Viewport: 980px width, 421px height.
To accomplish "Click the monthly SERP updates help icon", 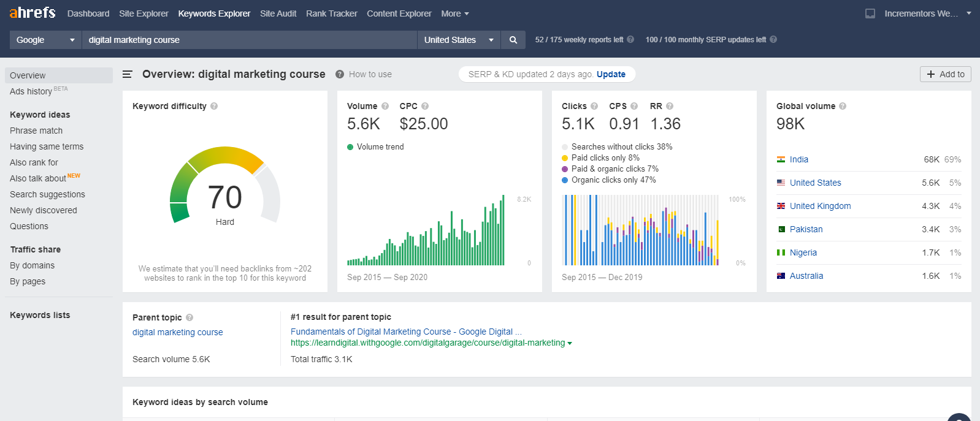I will coord(773,39).
